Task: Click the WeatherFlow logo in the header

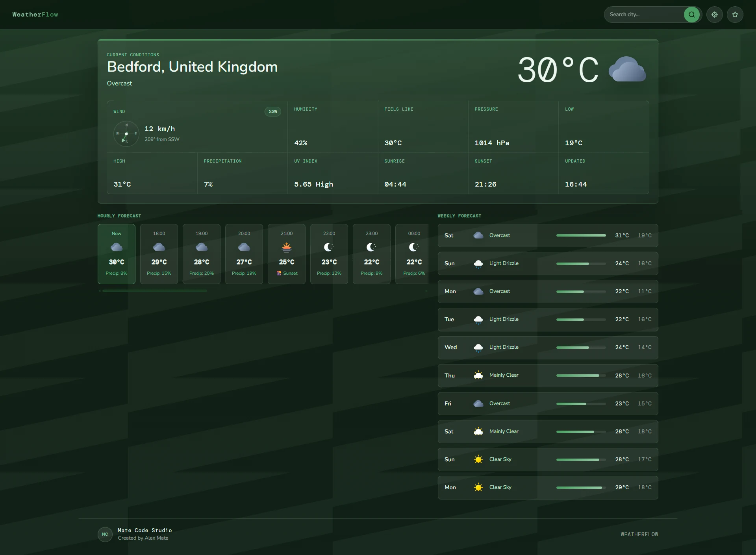Action: coord(35,15)
